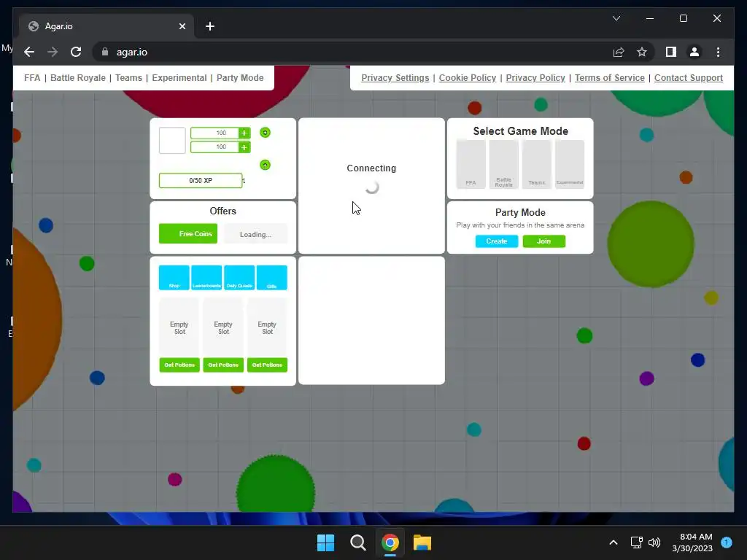Open the Chrome side panel
747x560 pixels.
[x=671, y=52]
